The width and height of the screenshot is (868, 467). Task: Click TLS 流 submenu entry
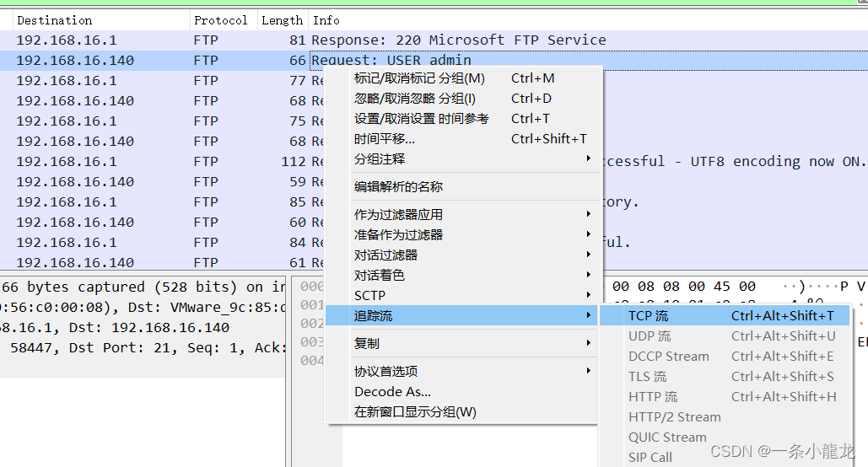pyautogui.click(x=725, y=377)
